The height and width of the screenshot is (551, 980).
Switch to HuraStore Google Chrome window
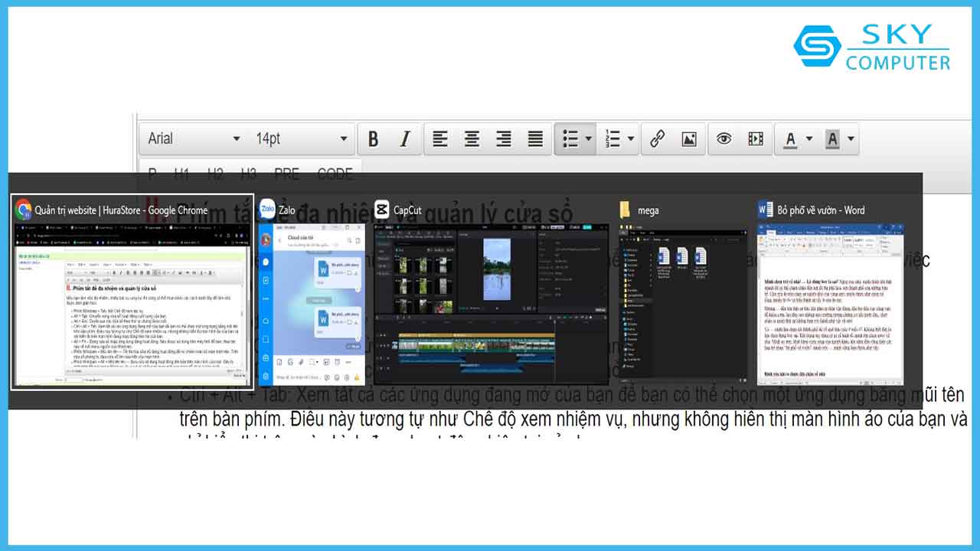point(132,292)
